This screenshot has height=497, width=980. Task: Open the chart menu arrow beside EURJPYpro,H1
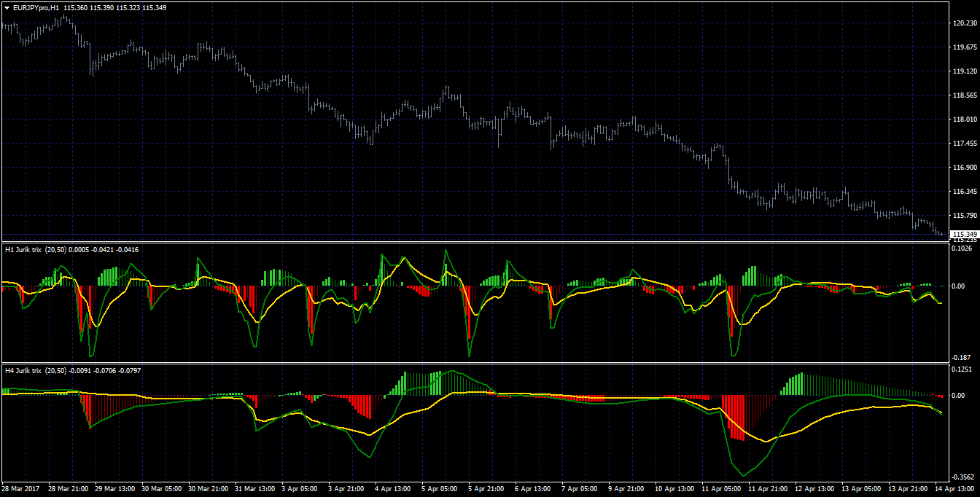[7, 7]
